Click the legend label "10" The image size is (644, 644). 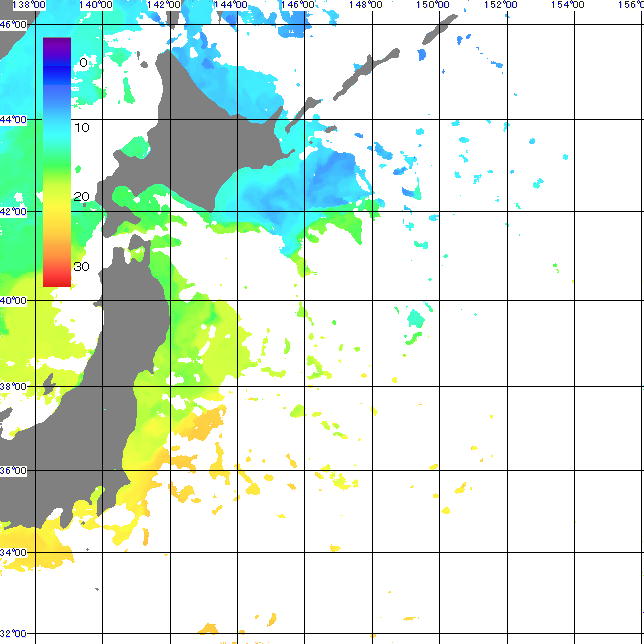point(82,127)
